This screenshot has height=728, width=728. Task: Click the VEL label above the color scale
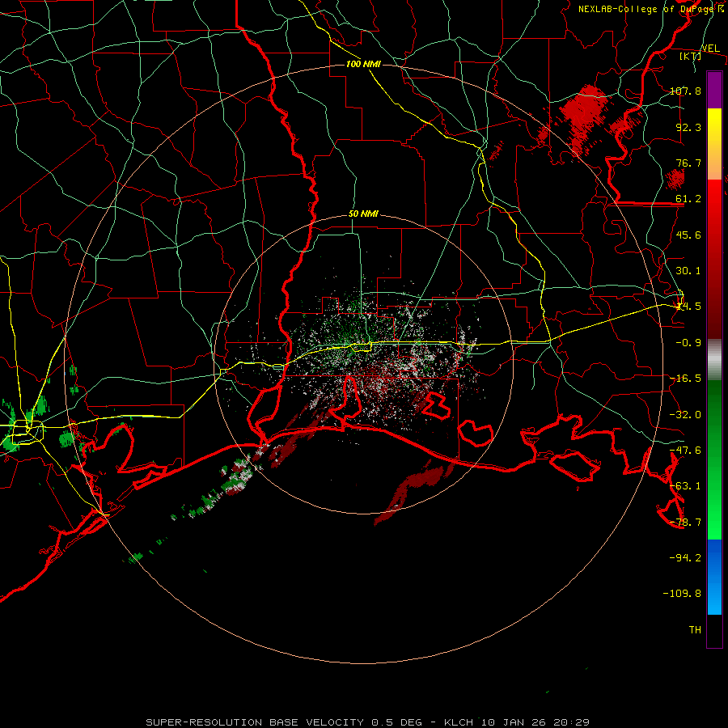point(710,49)
